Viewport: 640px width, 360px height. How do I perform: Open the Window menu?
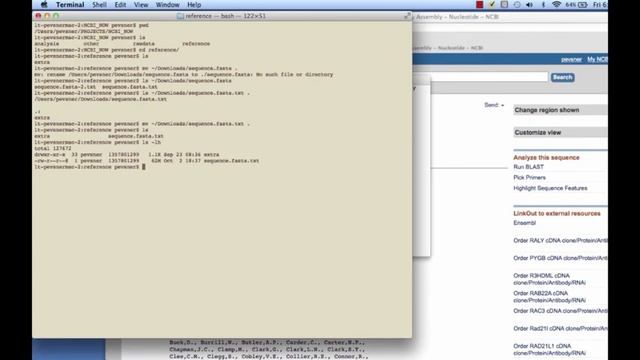(x=167, y=5)
